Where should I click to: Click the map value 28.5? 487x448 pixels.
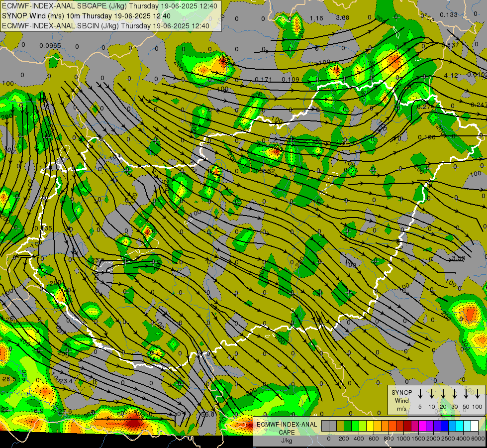pyautogui.click(x=9, y=379)
